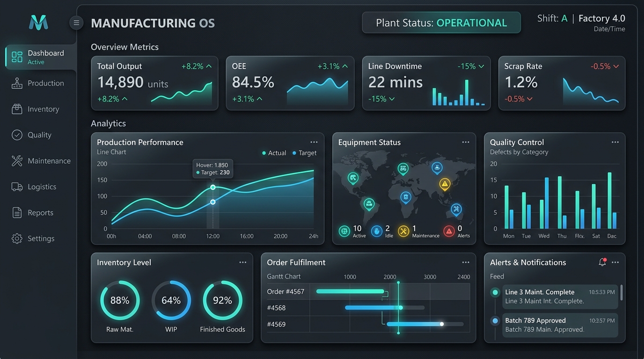
Task: Click the Idle hand status icon
Action: click(x=377, y=231)
